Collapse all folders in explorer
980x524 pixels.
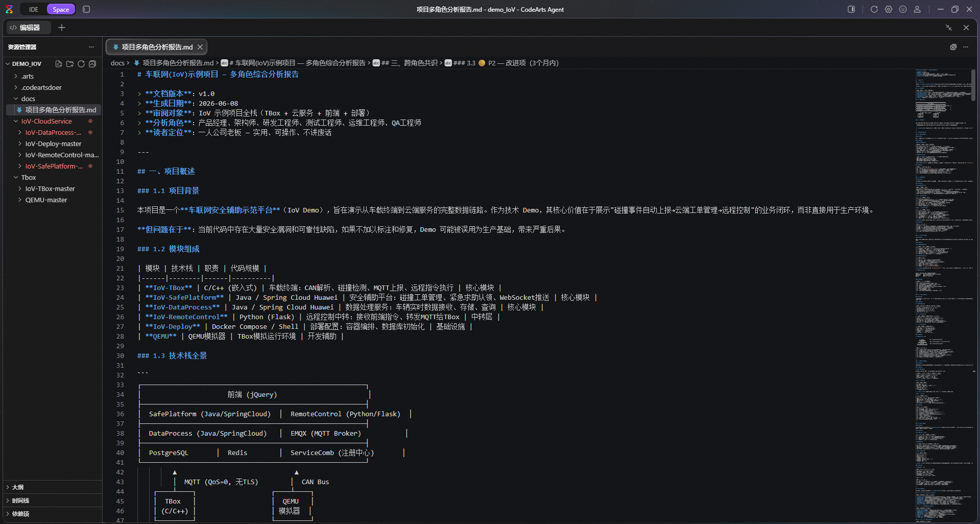92,64
